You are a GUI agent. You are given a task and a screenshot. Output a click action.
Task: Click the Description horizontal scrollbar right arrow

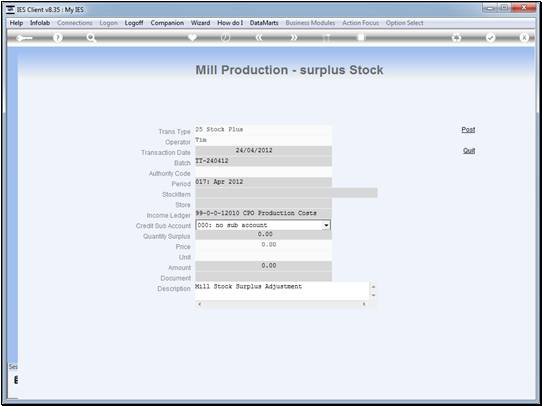363,304
